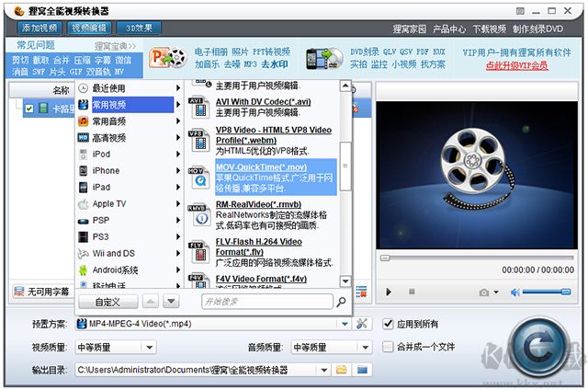
Task: Open 狸窝宝典 link
Action: pos(115,46)
